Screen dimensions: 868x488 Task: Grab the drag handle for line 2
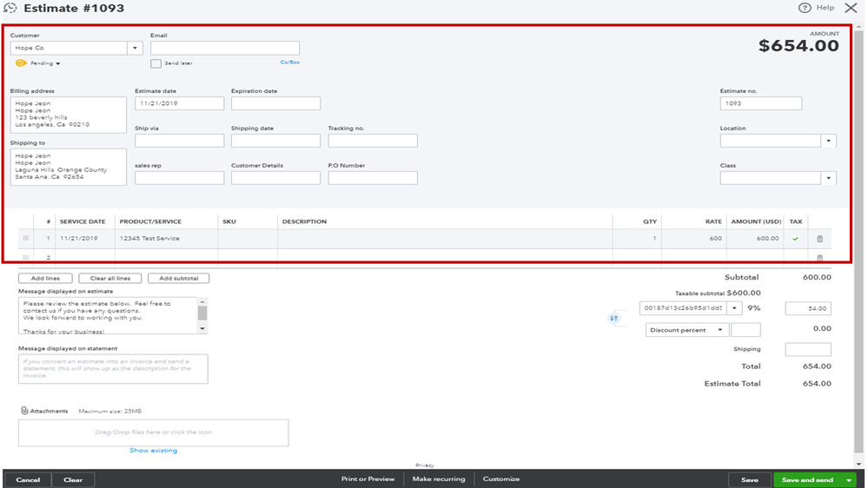click(26, 257)
